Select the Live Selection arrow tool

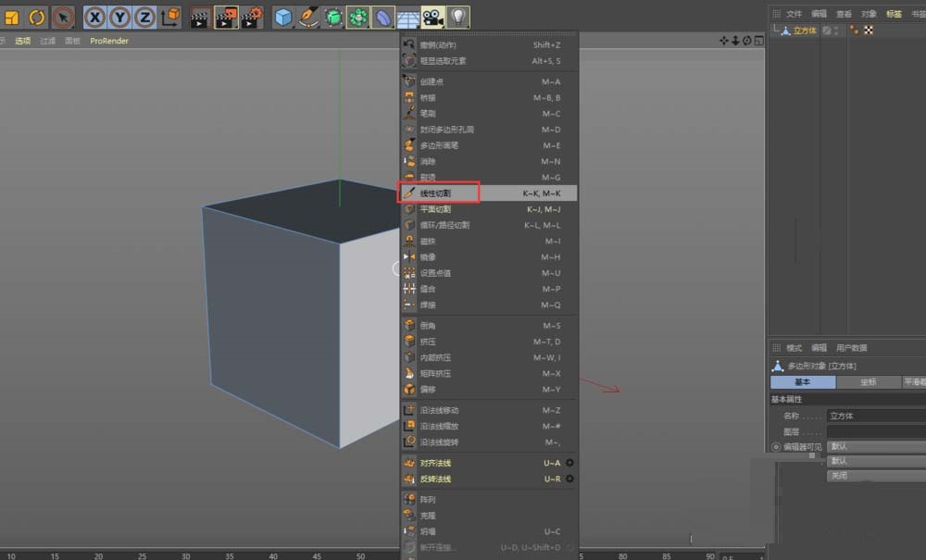[x=62, y=16]
